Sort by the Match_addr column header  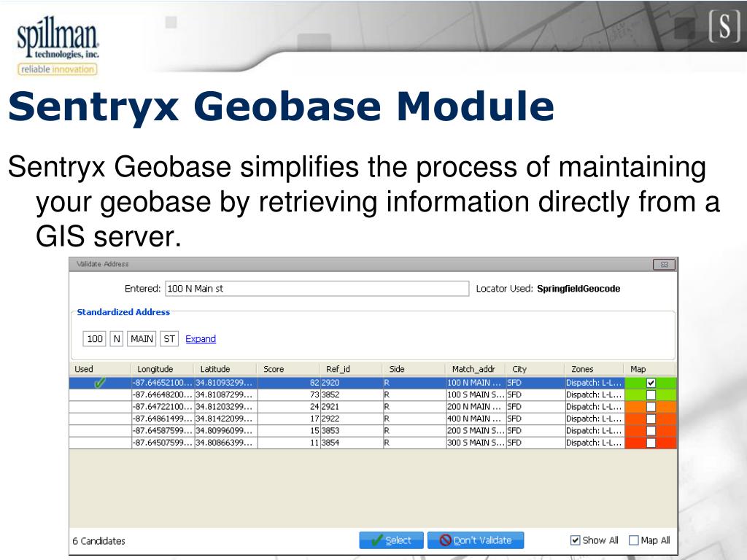(476, 369)
